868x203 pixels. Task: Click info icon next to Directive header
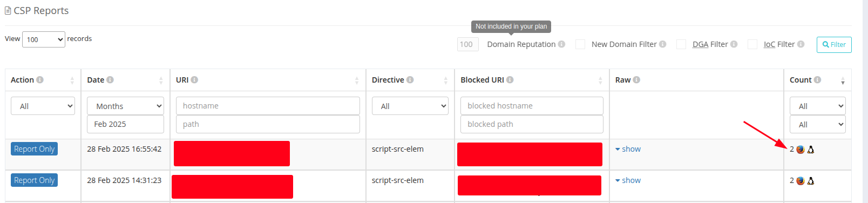click(410, 80)
